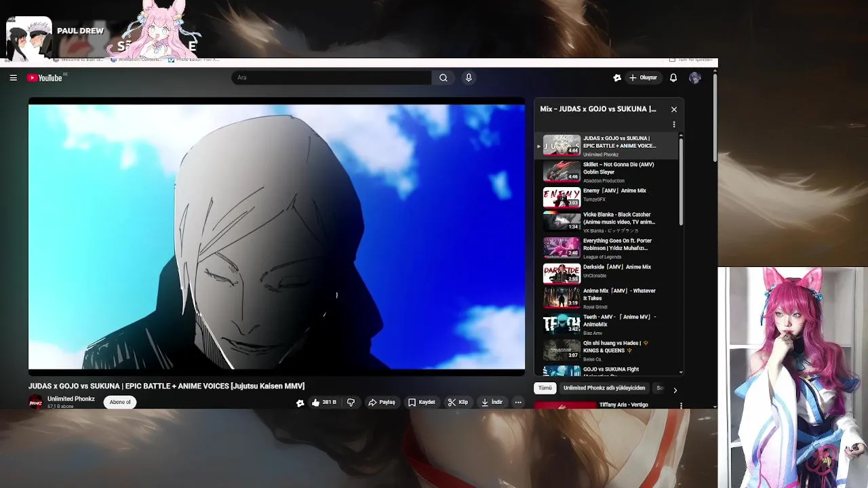Open the account avatar menu
This screenshot has width=868, height=488.
(694, 78)
